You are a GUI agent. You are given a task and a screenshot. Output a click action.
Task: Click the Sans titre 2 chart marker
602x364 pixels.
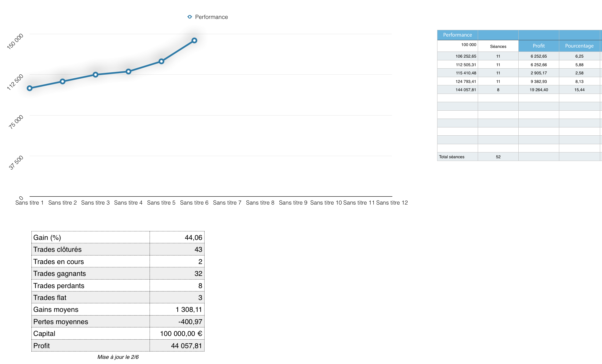coord(63,81)
